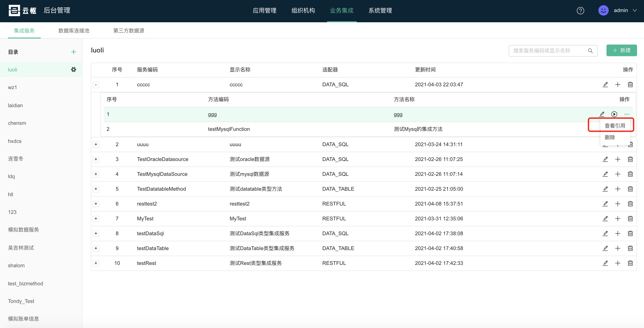Expand the testDataTable row

pos(96,248)
